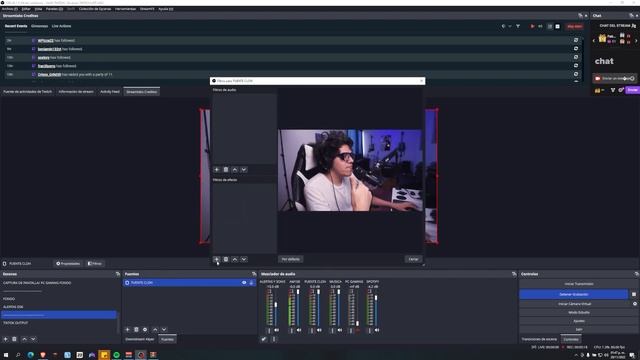Toggle lock on FUENTE CLON source

click(x=251, y=282)
